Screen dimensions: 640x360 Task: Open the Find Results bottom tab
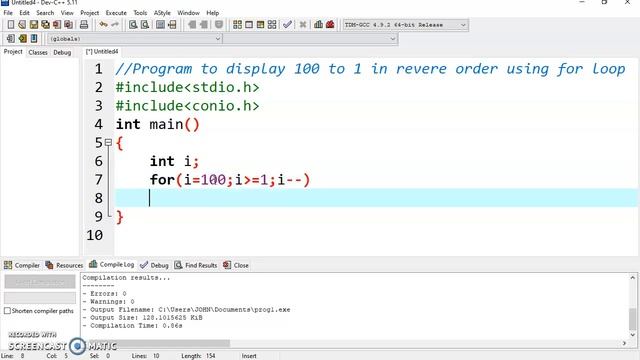pos(196,265)
